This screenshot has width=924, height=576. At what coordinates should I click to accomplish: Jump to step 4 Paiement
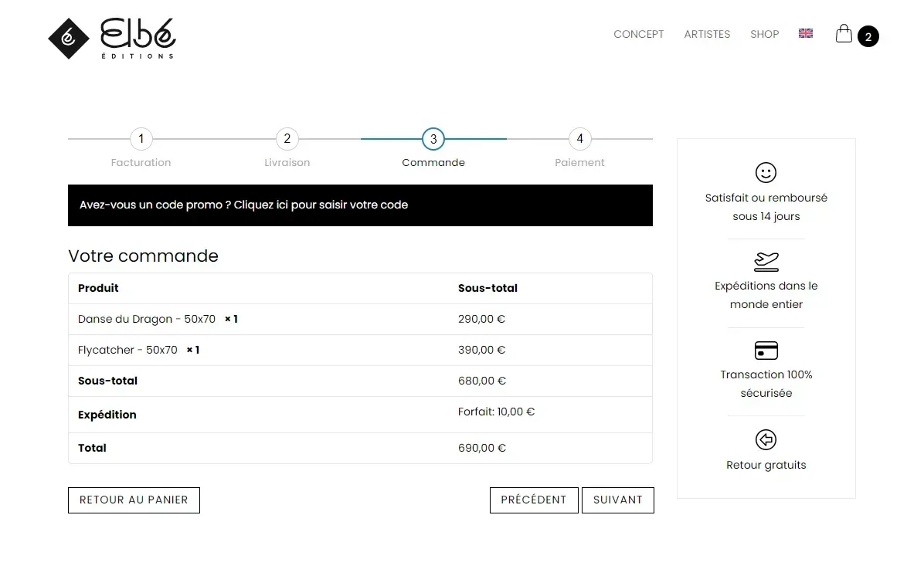[x=580, y=139]
